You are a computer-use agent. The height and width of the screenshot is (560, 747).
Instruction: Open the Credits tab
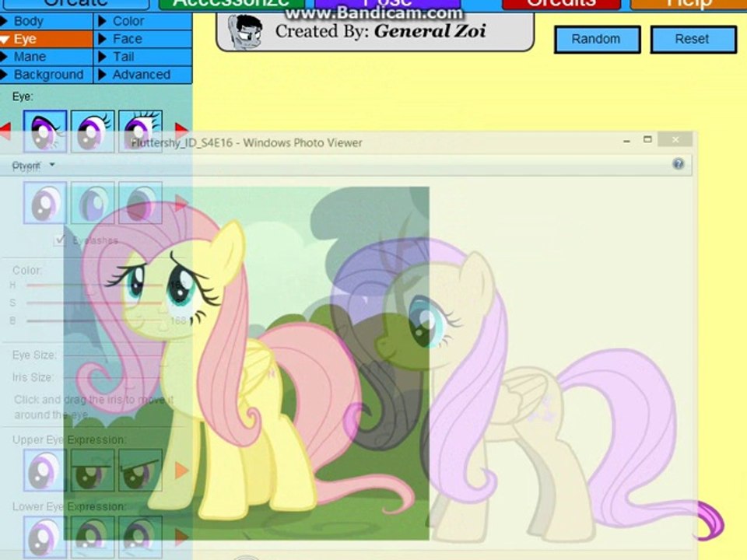(561, 5)
